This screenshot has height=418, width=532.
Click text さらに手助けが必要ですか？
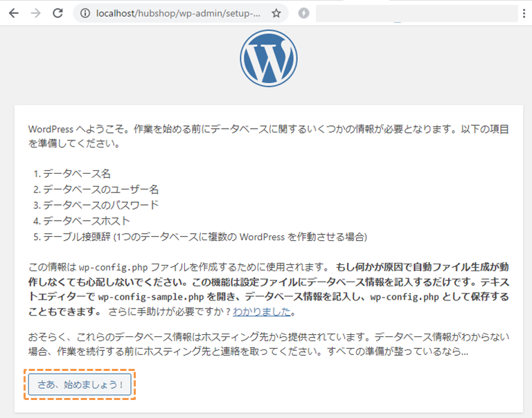point(170,311)
